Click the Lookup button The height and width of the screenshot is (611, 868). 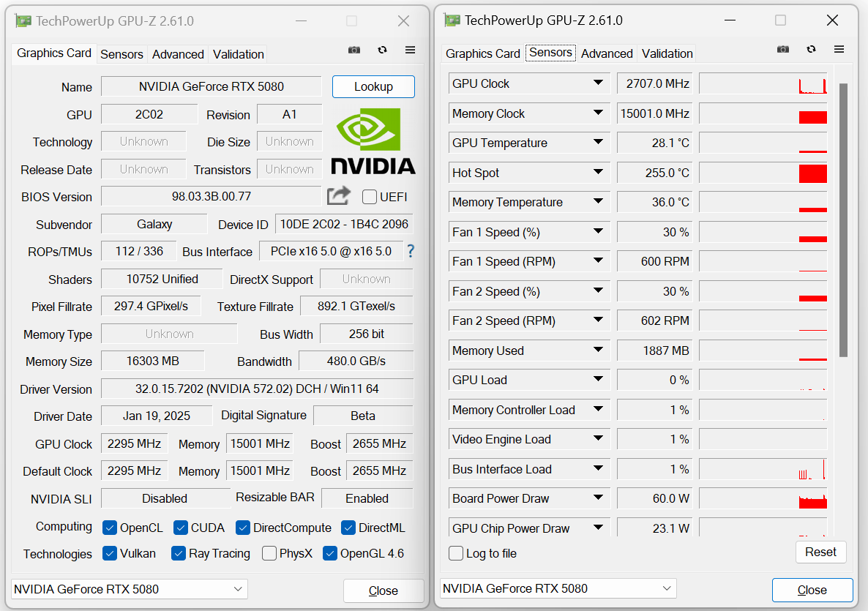[x=373, y=86]
